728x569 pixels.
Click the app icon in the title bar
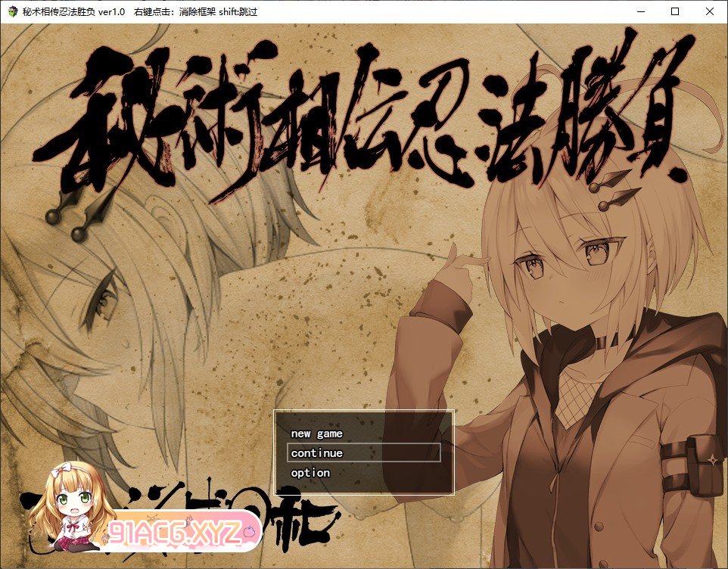[x=13, y=12]
